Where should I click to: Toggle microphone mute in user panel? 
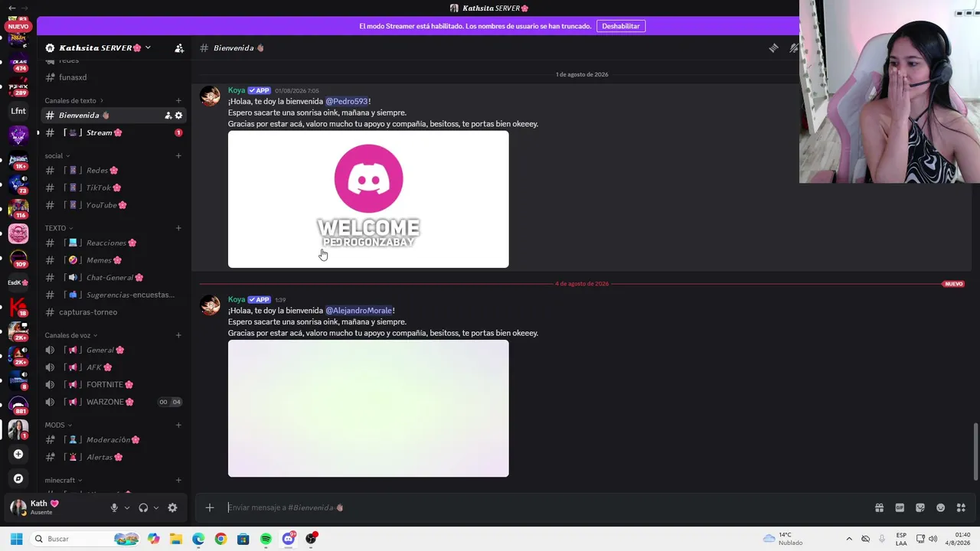point(114,507)
